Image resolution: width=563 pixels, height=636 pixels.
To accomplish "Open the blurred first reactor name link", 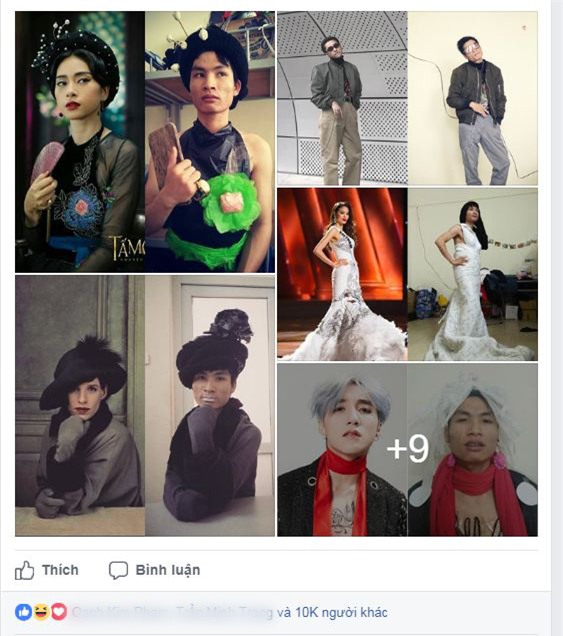I will [122, 612].
